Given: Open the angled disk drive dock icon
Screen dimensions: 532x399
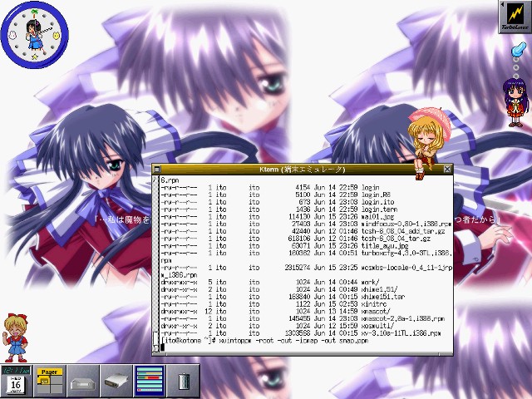Looking at the screenshot, I should tap(116, 382).
